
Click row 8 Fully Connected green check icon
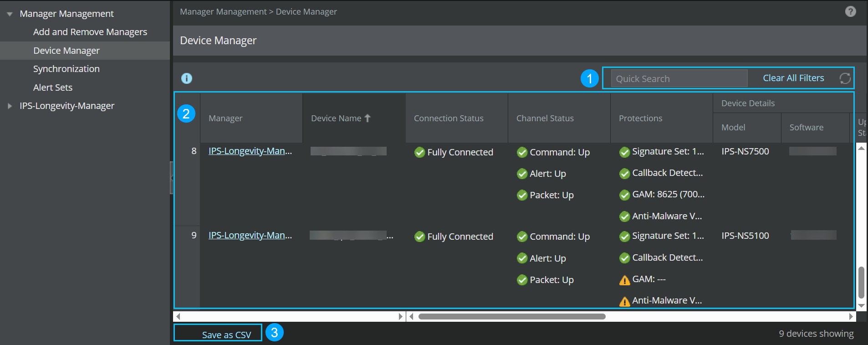tap(419, 152)
